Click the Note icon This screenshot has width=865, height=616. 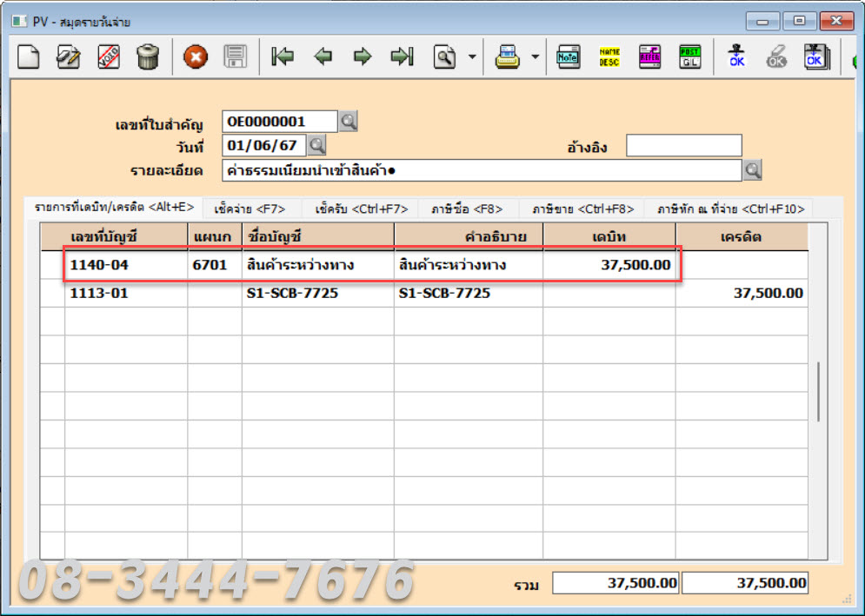(569, 56)
